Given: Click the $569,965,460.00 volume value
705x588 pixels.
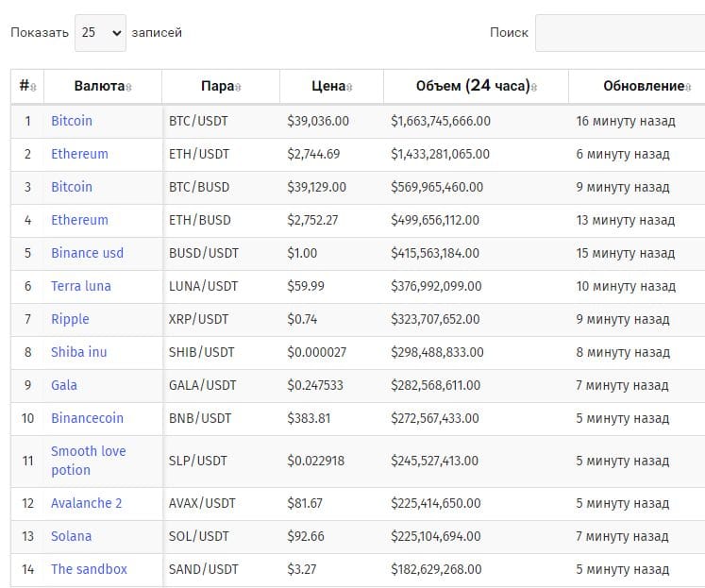Looking at the screenshot, I should coord(437,187).
